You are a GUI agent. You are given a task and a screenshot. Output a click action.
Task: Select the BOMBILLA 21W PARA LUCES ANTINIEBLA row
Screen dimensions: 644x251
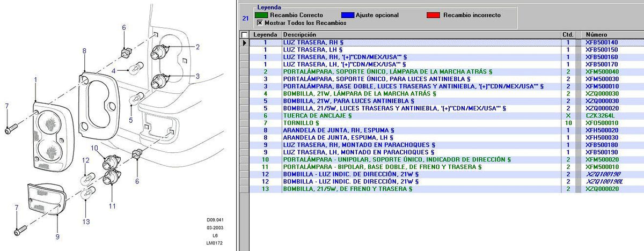pos(447,100)
